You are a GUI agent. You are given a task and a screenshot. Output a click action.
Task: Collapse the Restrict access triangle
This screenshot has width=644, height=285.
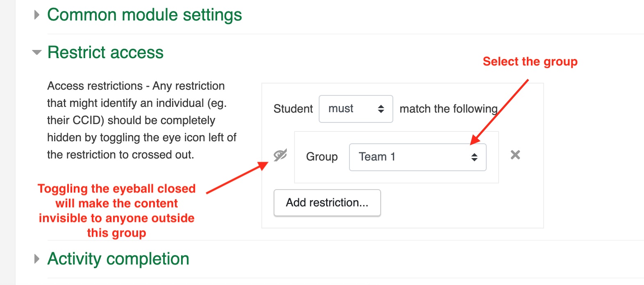(37, 52)
